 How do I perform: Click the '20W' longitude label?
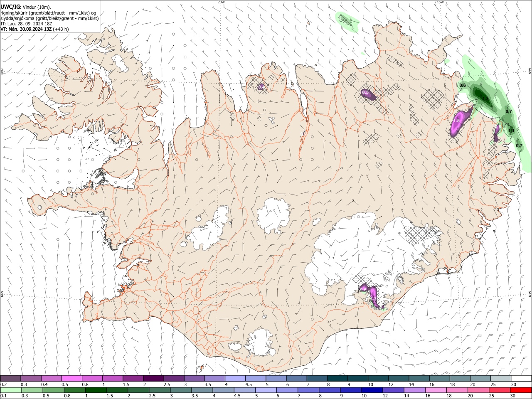click(x=222, y=2)
